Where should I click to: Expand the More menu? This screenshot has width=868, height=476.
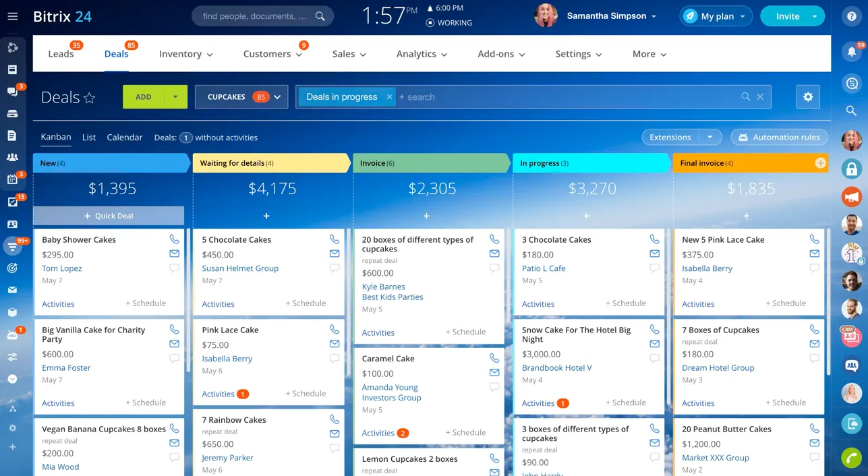pos(649,54)
